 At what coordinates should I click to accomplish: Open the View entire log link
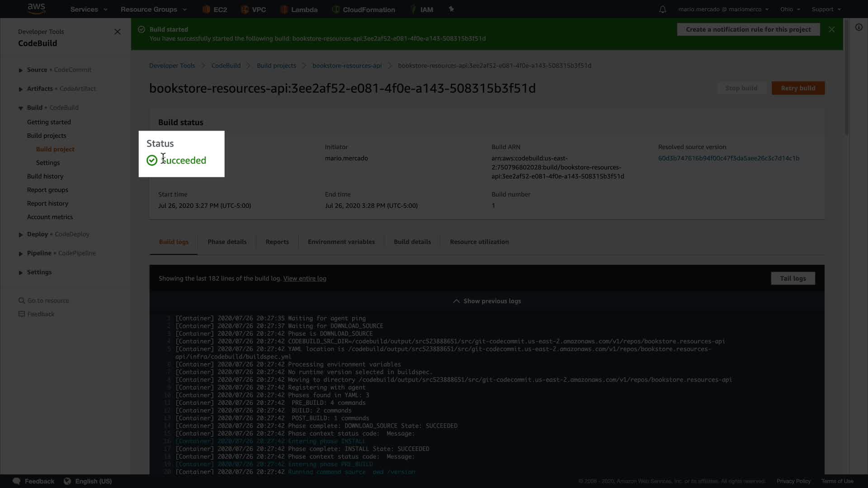pos(304,278)
